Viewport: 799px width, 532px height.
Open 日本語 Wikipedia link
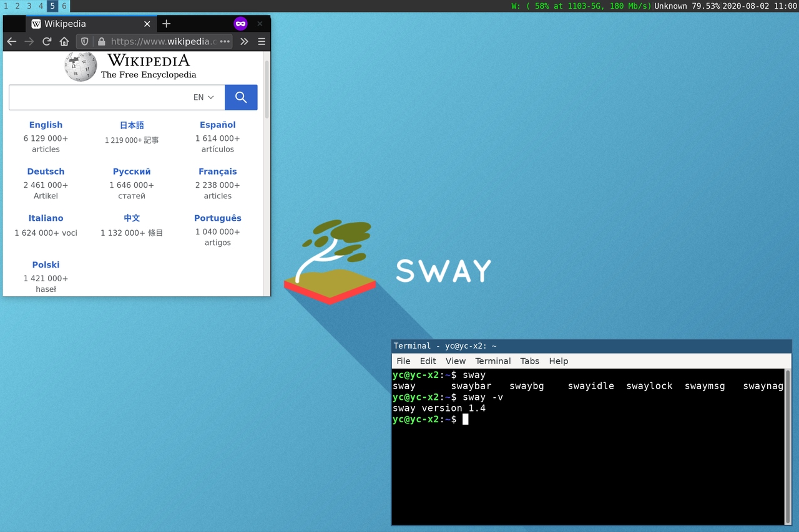[x=132, y=125]
